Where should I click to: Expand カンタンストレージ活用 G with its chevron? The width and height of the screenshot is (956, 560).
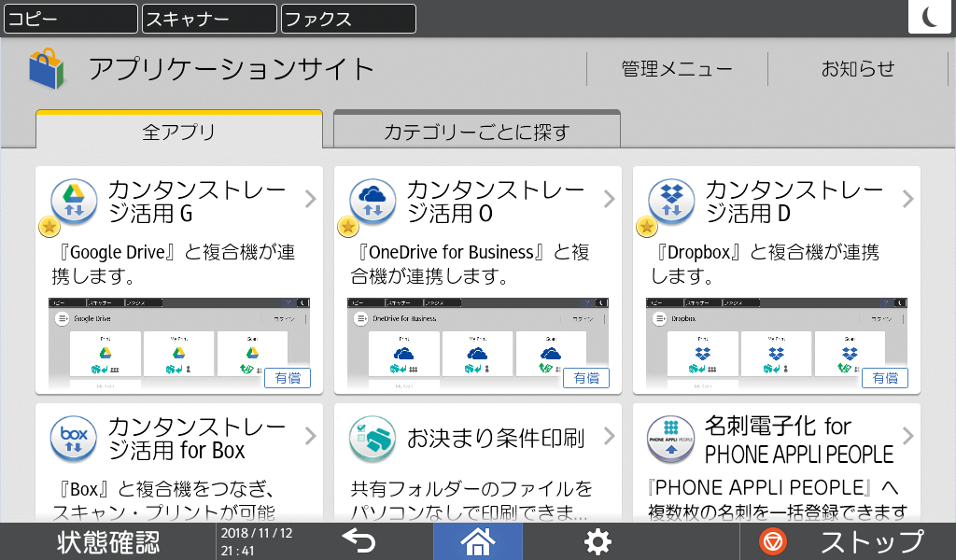tap(309, 199)
